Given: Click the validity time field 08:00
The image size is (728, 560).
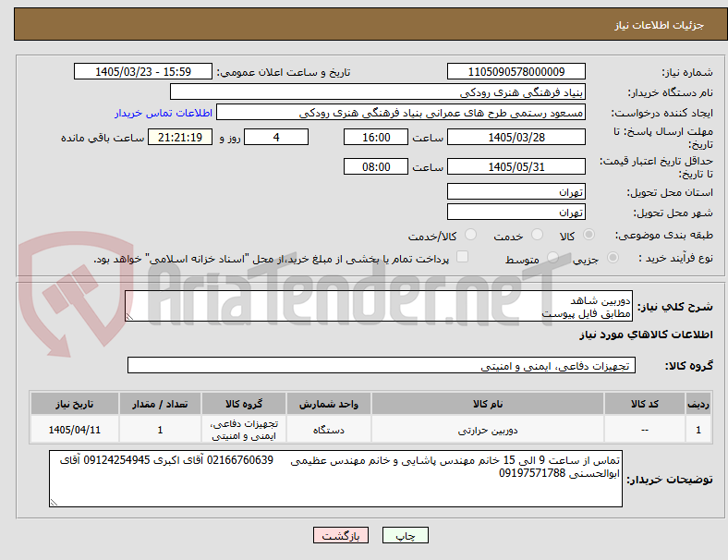Looking at the screenshot, I should click(376, 166).
